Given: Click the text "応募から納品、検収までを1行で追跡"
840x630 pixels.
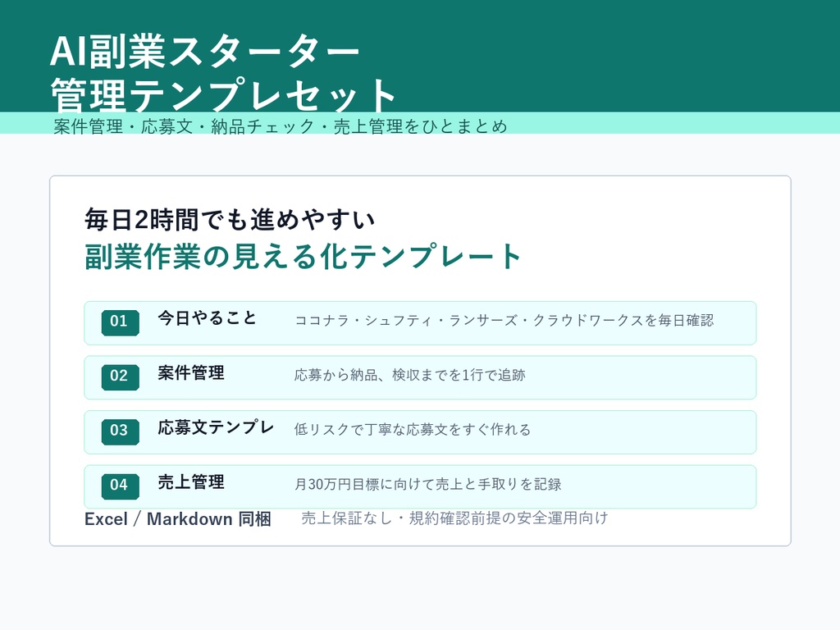Looking at the screenshot, I should tap(410, 375).
